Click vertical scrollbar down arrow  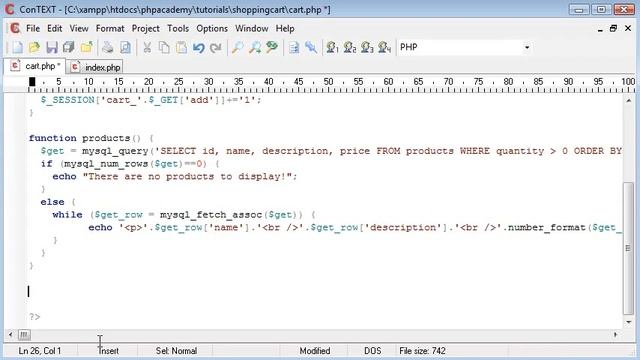click(x=629, y=322)
